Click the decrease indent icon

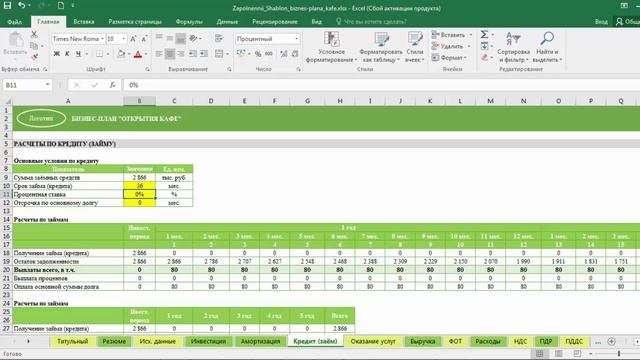pos(192,54)
